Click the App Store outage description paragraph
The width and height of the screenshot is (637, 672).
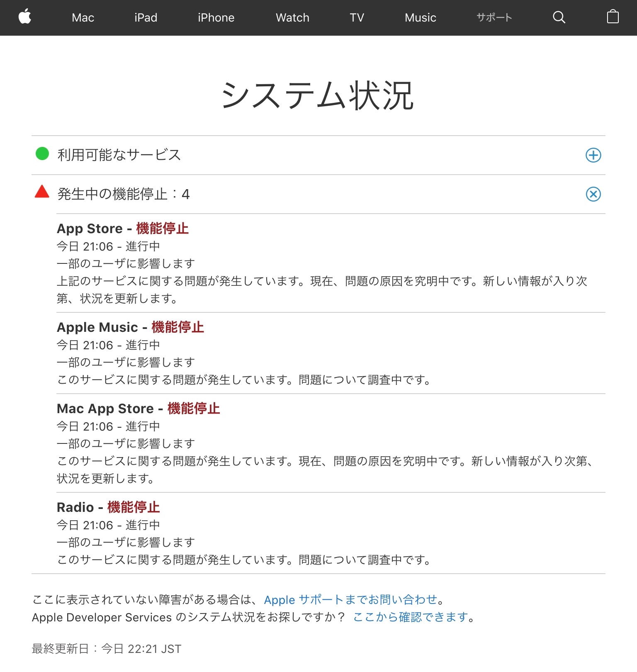pyautogui.click(x=322, y=290)
